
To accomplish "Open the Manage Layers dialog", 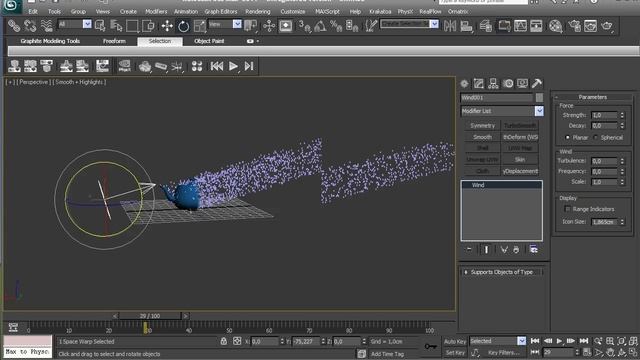I will pos(486,26).
